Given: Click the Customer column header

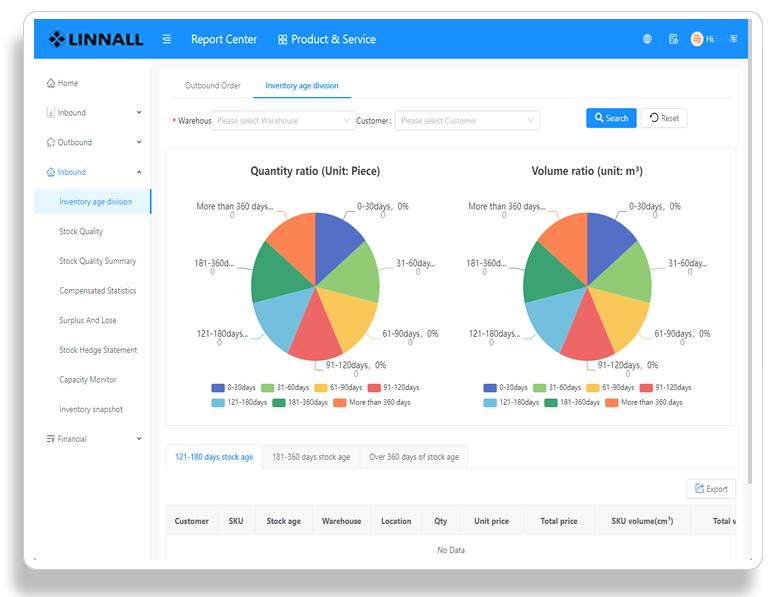Looking at the screenshot, I should (192, 521).
